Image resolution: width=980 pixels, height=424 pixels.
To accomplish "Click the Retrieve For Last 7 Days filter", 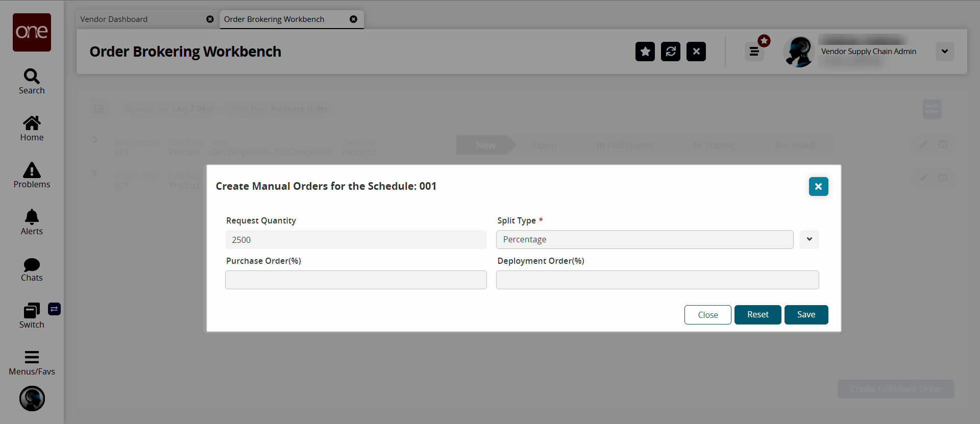I will [x=170, y=109].
